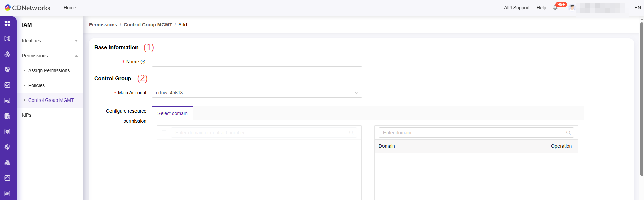Click the Name field help question-mark icon
The image size is (644, 200).
pyautogui.click(x=143, y=62)
